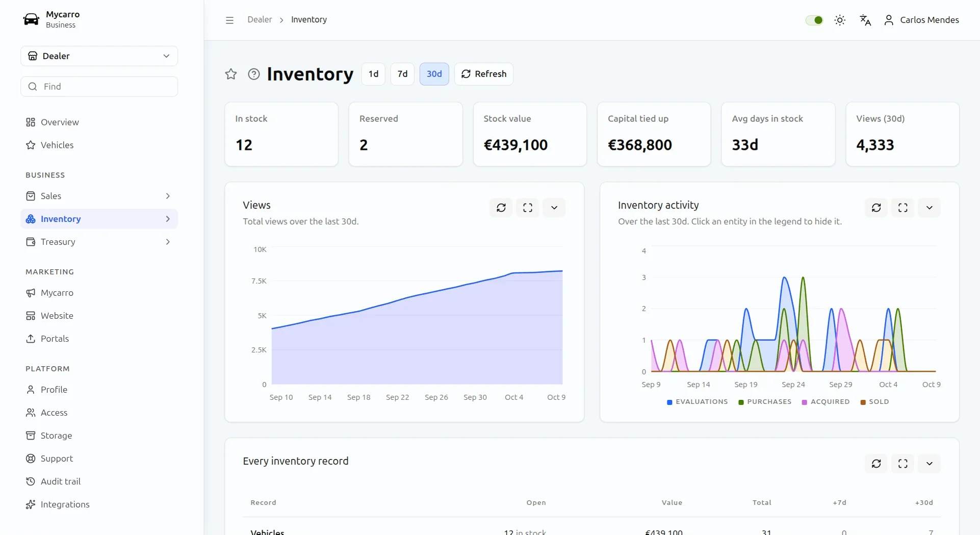Open Support in sidebar

tap(99, 458)
